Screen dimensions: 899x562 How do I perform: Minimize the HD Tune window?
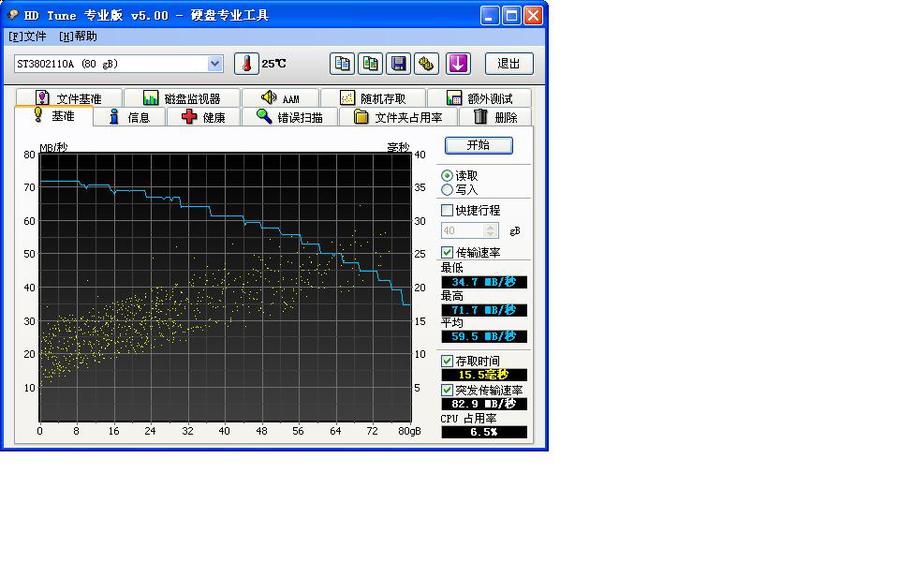(490, 15)
